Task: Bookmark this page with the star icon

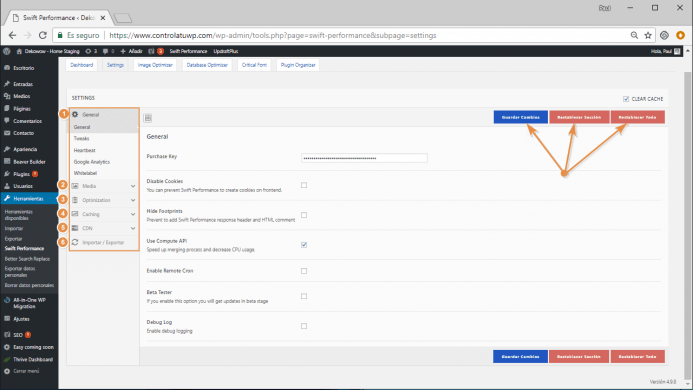Action: click(x=648, y=35)
